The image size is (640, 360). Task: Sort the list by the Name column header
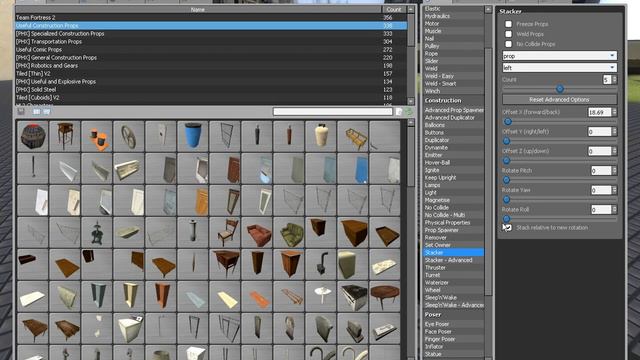[x=198, y=9]
